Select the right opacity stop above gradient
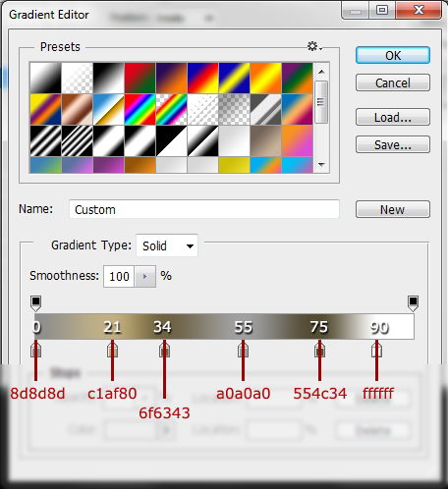Image resolution: width=448 pixels, height=489 pixels. click(x=413, y=303)
